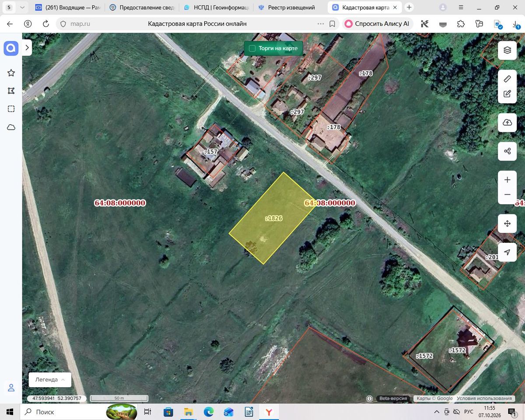Click the site logo in the sidebar
The height and width of the screenshot is (420, 525).
[x=11, y=49]
